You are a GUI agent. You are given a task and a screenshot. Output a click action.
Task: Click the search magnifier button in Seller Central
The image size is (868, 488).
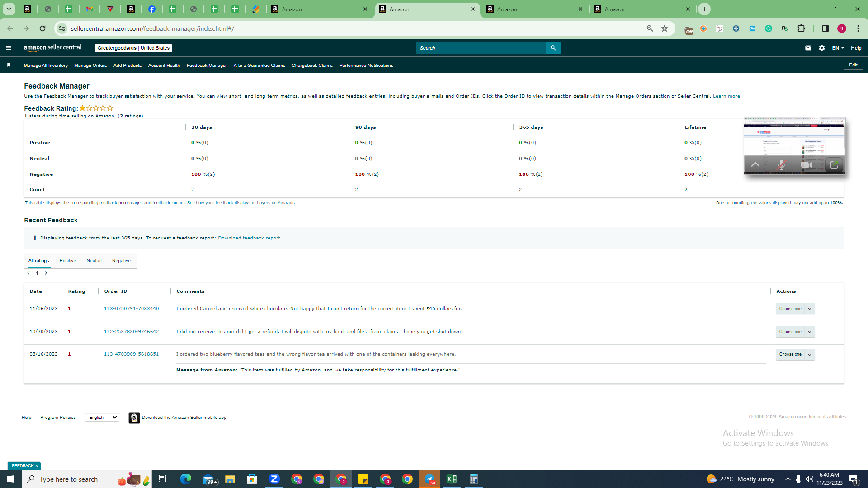pyautogui.click(x=553, y=48)
